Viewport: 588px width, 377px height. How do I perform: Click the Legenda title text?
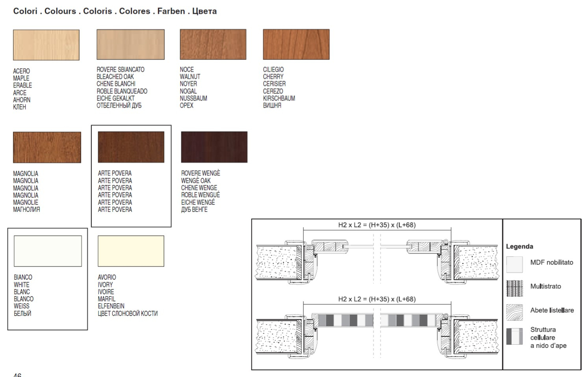(519, 246)
